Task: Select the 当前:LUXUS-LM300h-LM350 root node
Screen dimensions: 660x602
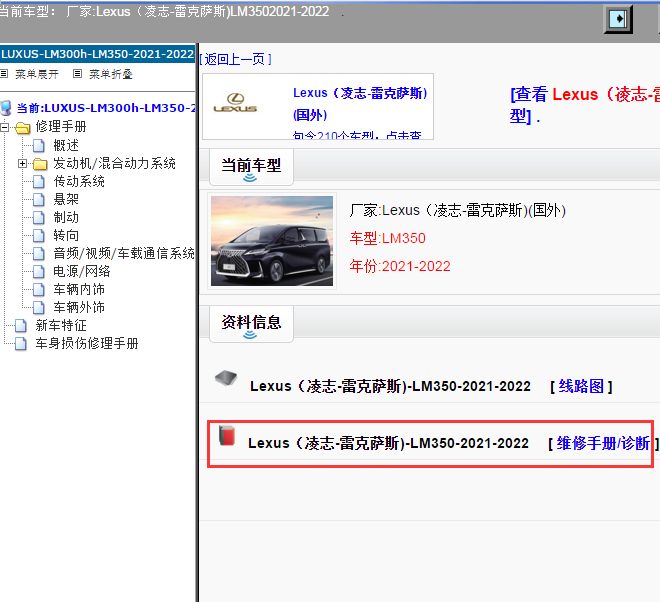Action: (106, 108)
